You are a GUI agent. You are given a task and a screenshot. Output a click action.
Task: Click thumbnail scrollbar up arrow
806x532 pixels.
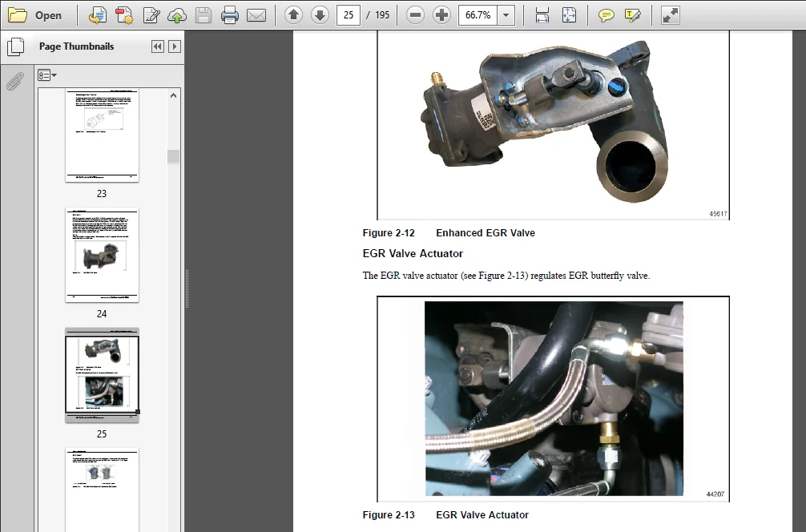[173, 95]
